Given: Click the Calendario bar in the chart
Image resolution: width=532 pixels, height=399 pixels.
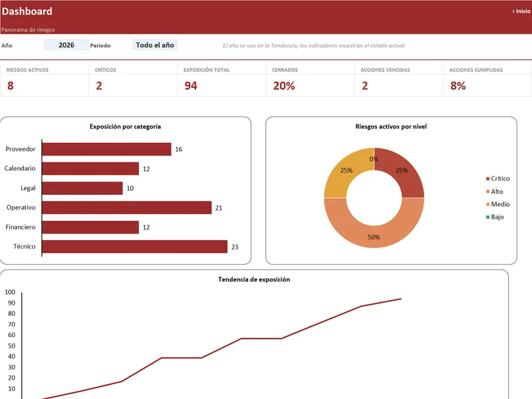Looking at the screenshot, I should click(x=90, y=169).
